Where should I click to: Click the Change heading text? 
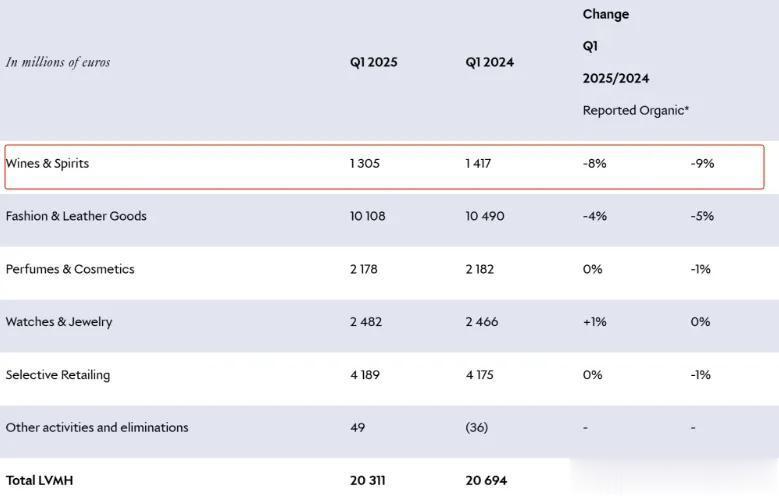click(606, 14)
